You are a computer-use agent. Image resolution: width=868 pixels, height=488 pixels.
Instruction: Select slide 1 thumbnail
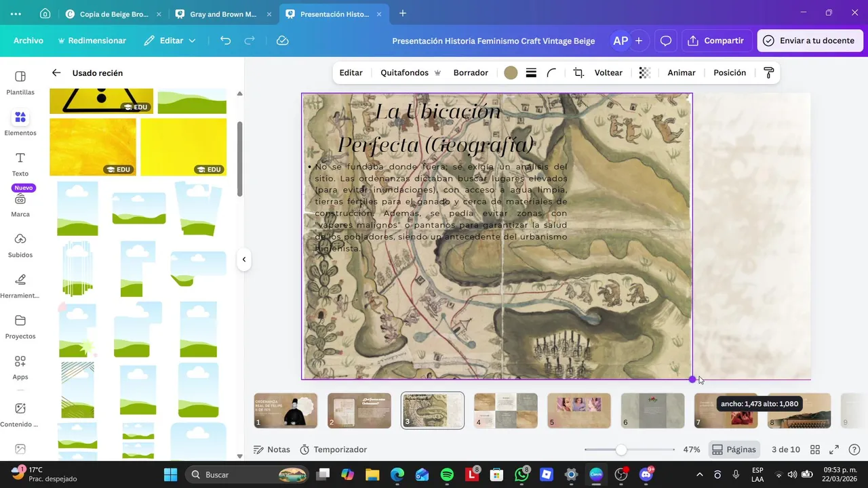point(285,410)
